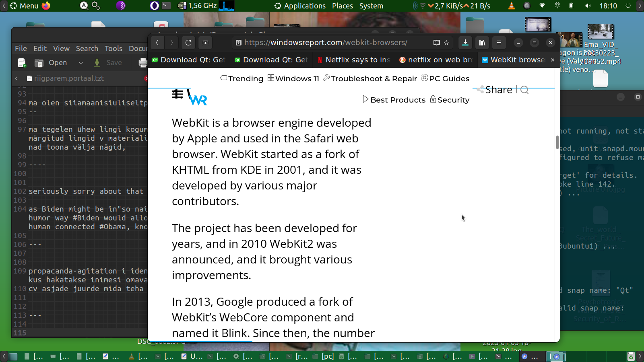Screen dimensions: 644x362
Task: Open the Security section link
Action: click(x=450, y=100)
